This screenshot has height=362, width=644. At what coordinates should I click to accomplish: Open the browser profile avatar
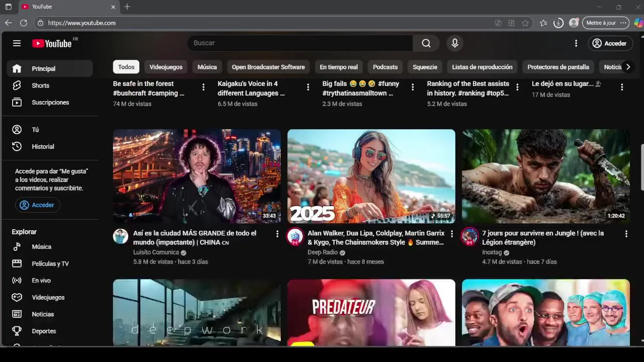click(574, 23)
